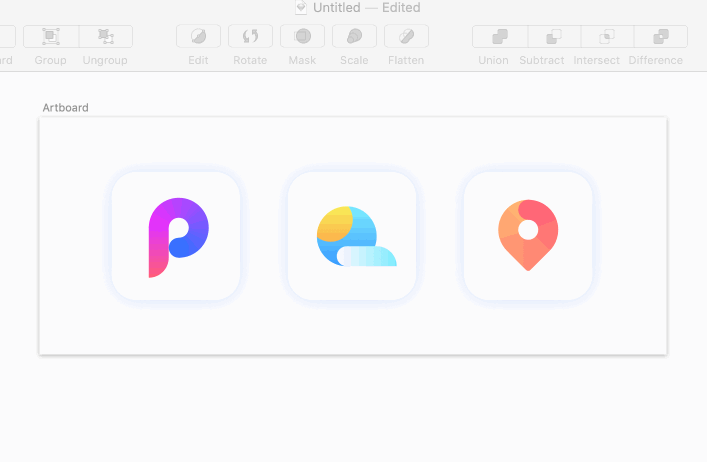707x462 pixels.
Task: Apply the Subtract boolean operation
Action: [553, 37]
